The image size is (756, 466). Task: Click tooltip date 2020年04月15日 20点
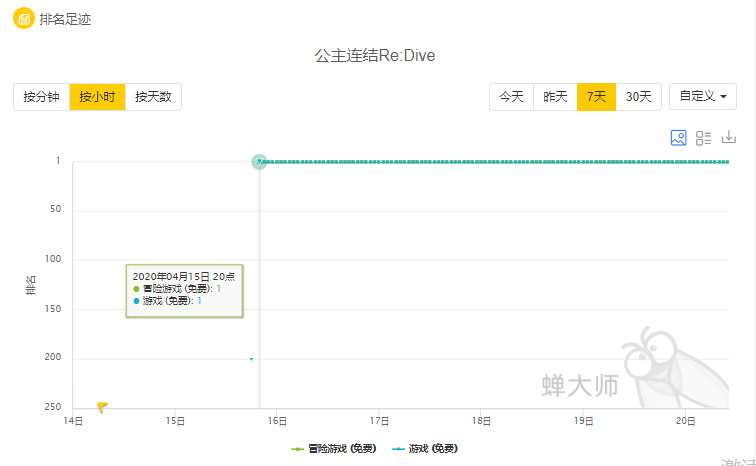click(x=184, y=277)
